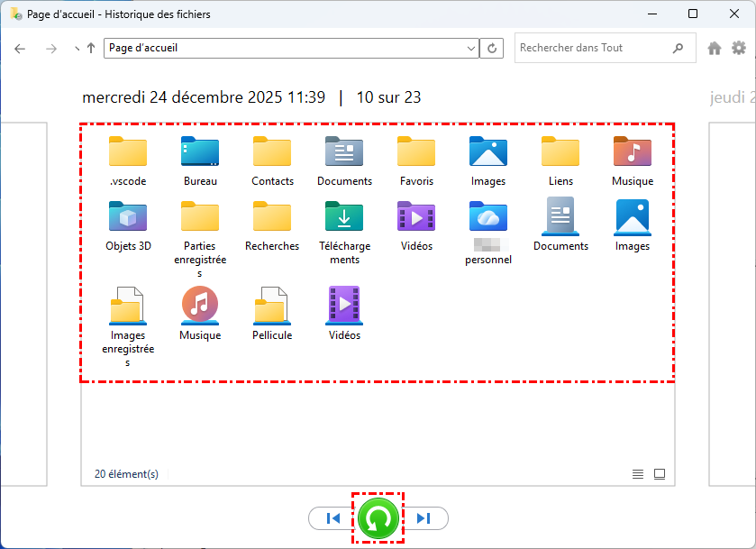Image resolution: width=756 pixels, height=549 pixels.
Task: Click in the Rechercher dans Tout field
Action: click(590, 48)
